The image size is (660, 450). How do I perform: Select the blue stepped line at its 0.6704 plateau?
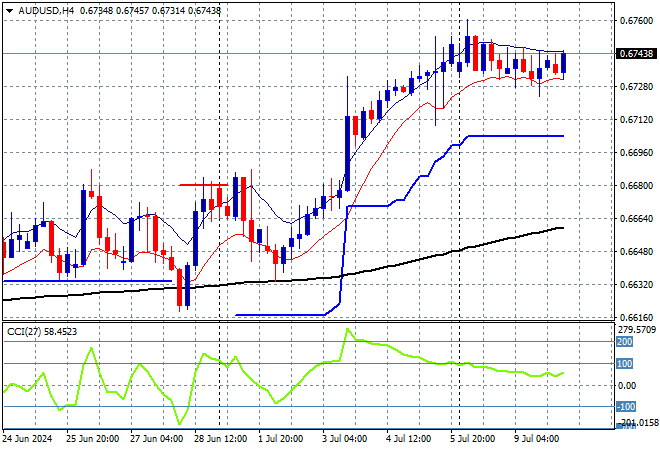click(x=510, y=136)
